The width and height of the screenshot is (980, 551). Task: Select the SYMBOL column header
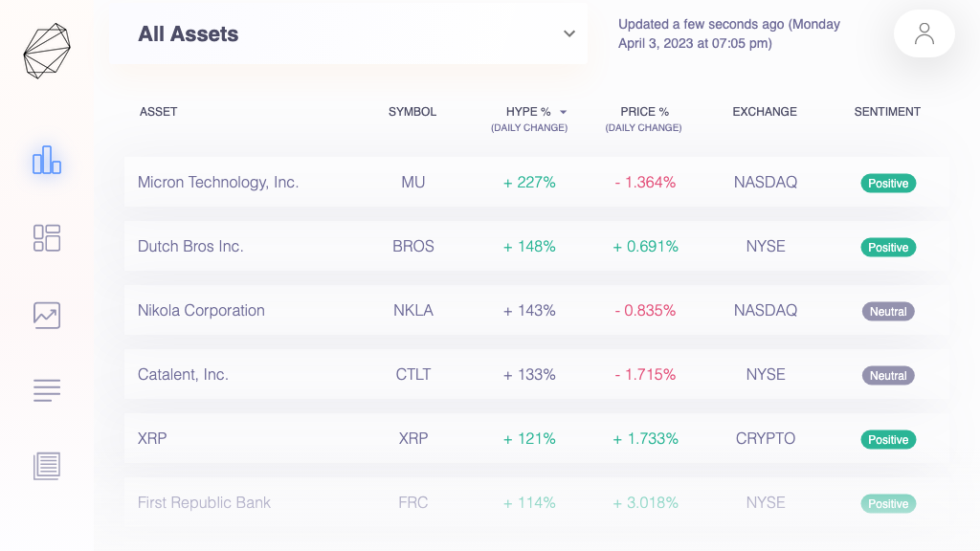412,112
